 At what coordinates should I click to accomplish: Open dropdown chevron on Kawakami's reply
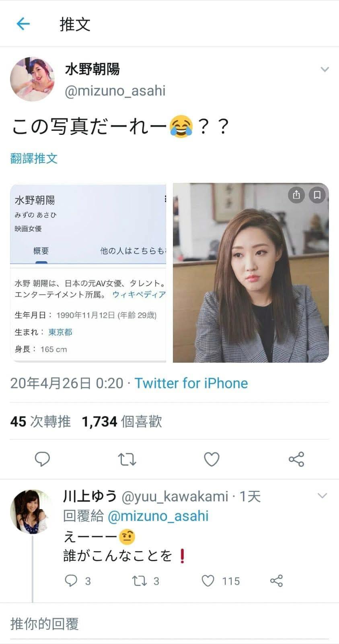pyautogui.click(x=323, y=495)
